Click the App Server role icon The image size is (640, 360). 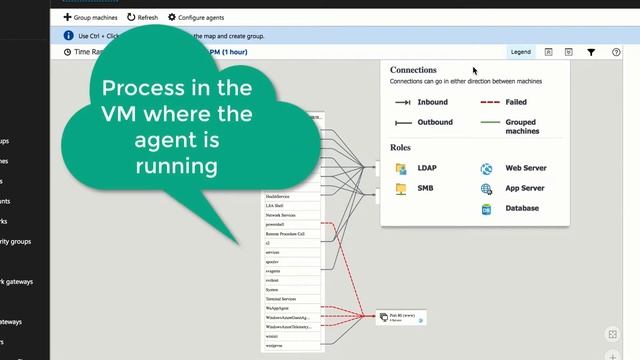486,189
